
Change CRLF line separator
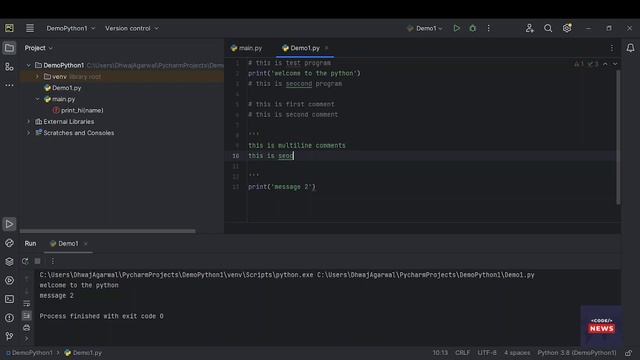coord(462,353)
